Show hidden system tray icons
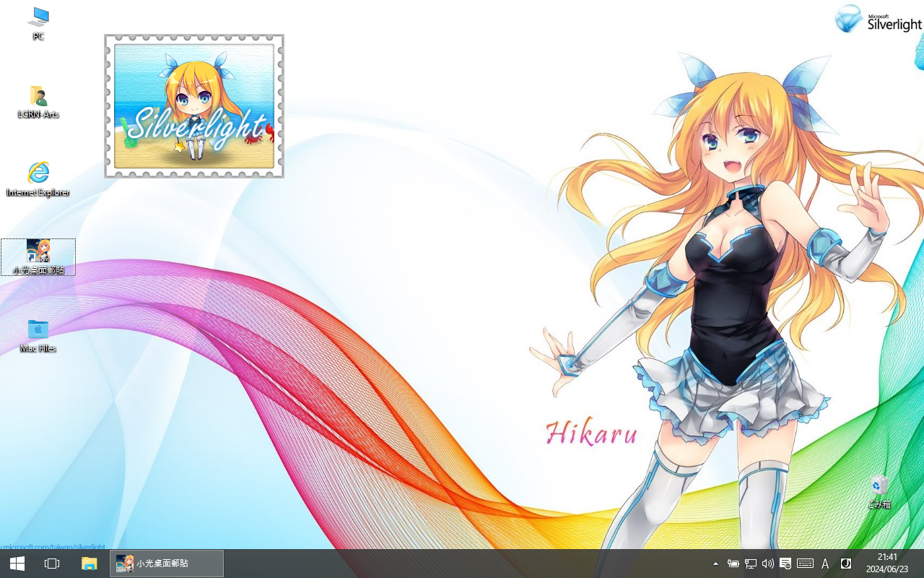The width and height of the screenshot is (924, 578). click(x=715, y=564)
